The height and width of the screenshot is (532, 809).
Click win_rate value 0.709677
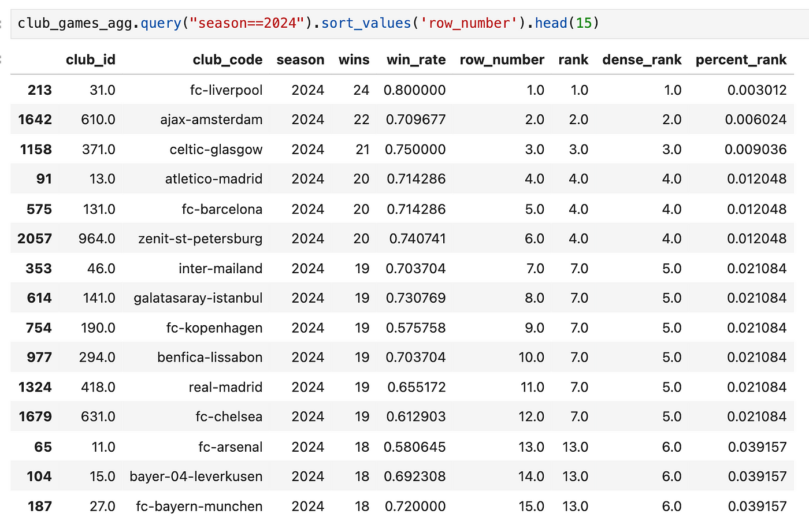416,120
